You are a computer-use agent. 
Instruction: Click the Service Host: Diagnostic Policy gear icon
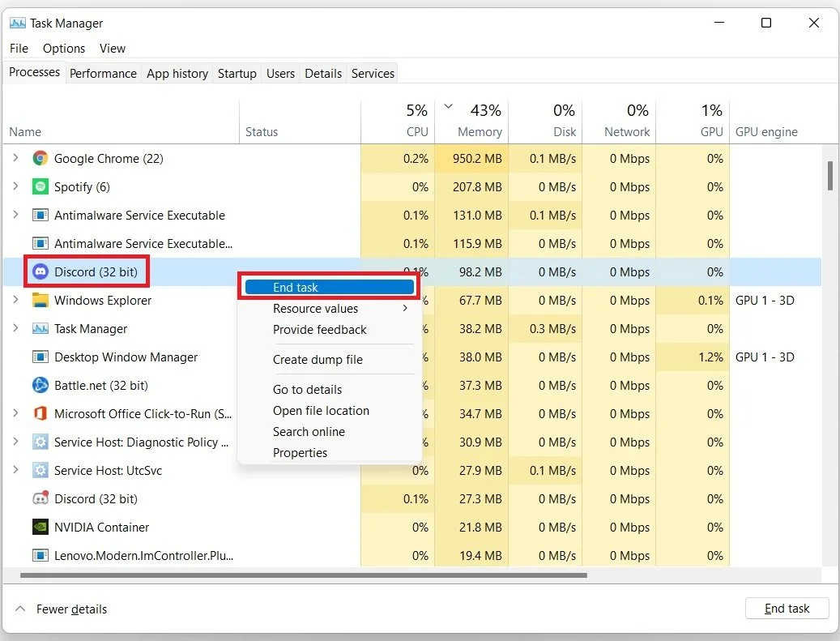(x=41, y=442)
